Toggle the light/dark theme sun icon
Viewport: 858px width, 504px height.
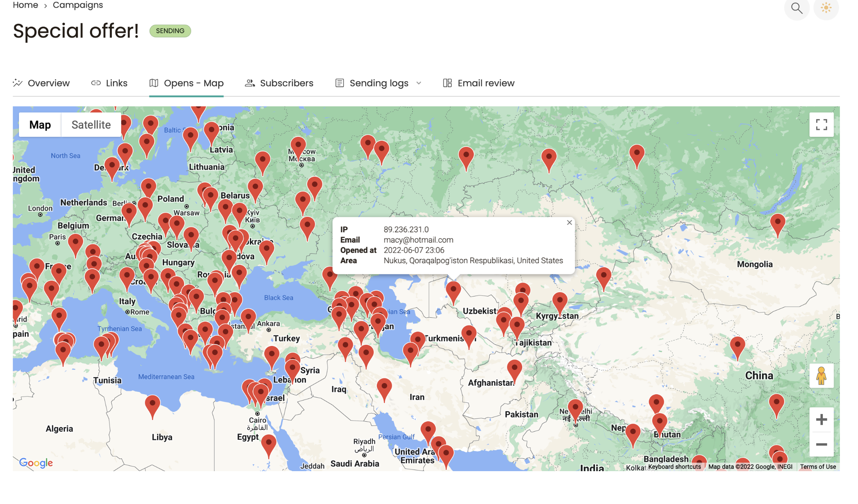(x=826, y=8)
